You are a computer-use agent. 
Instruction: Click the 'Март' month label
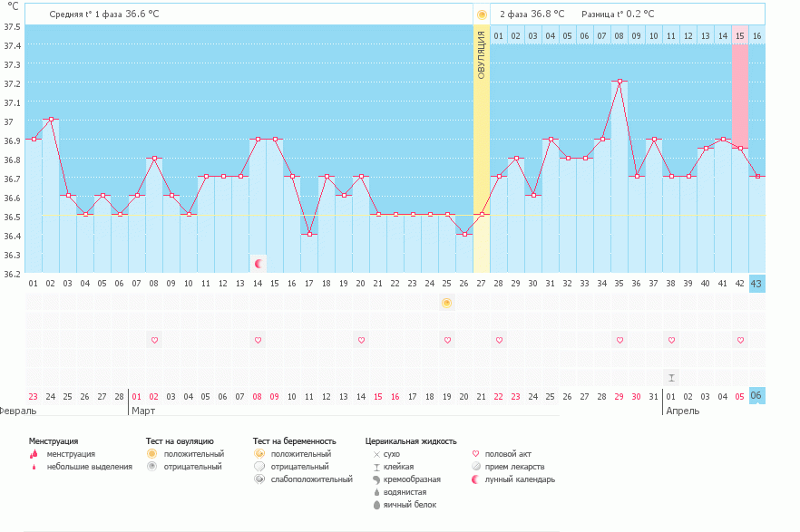[x=143, y=411]
